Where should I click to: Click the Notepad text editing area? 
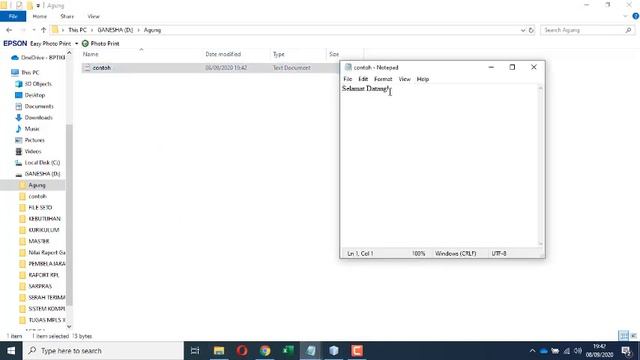pos(439,166)
